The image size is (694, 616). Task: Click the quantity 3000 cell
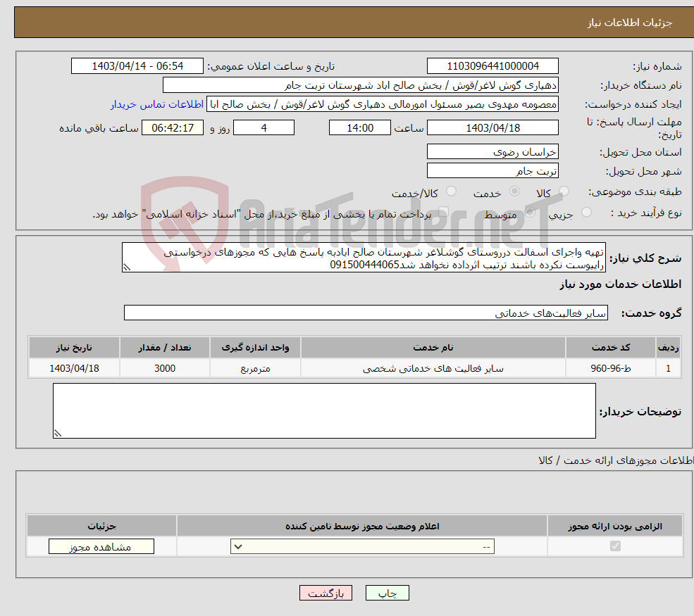(x=165, y=368)
